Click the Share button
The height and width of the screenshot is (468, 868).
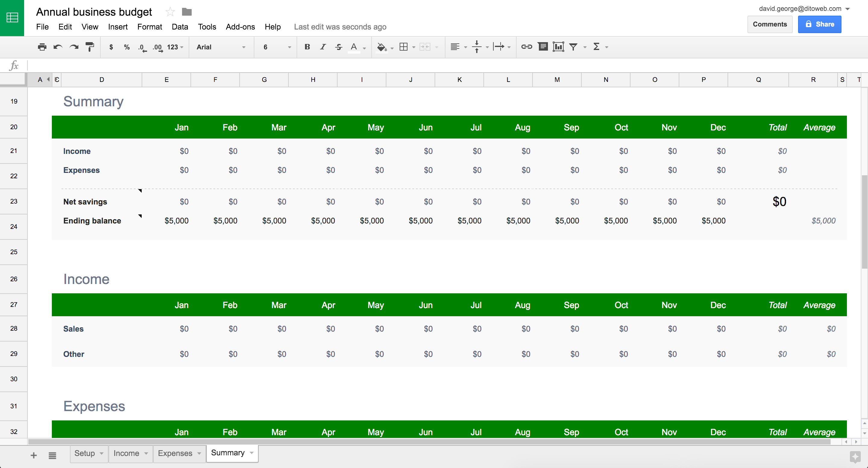[820, 24]
